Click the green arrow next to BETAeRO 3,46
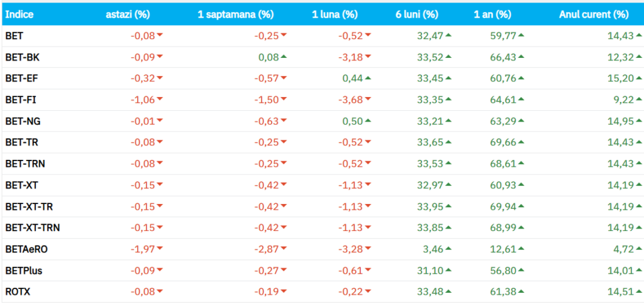Viewport: 644px width, 306px height. point(448,249)
